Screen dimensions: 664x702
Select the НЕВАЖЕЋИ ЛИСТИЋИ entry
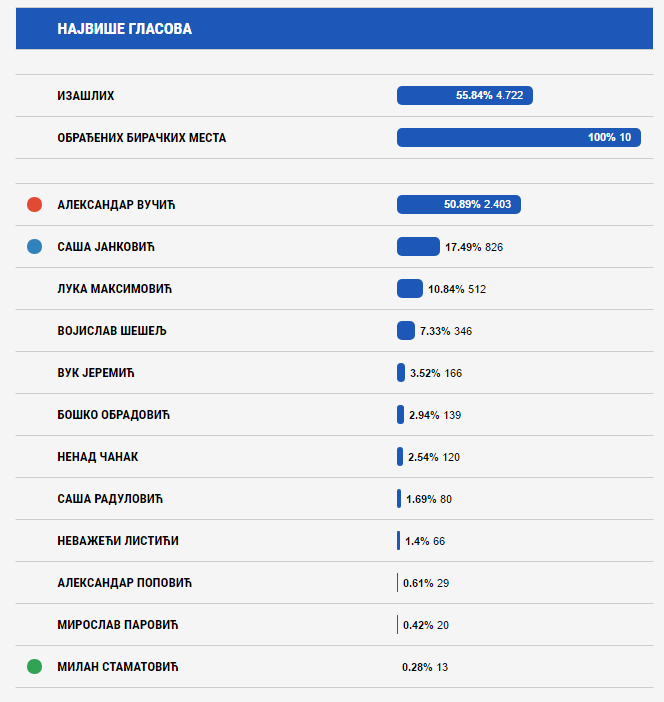pos(119,541)
